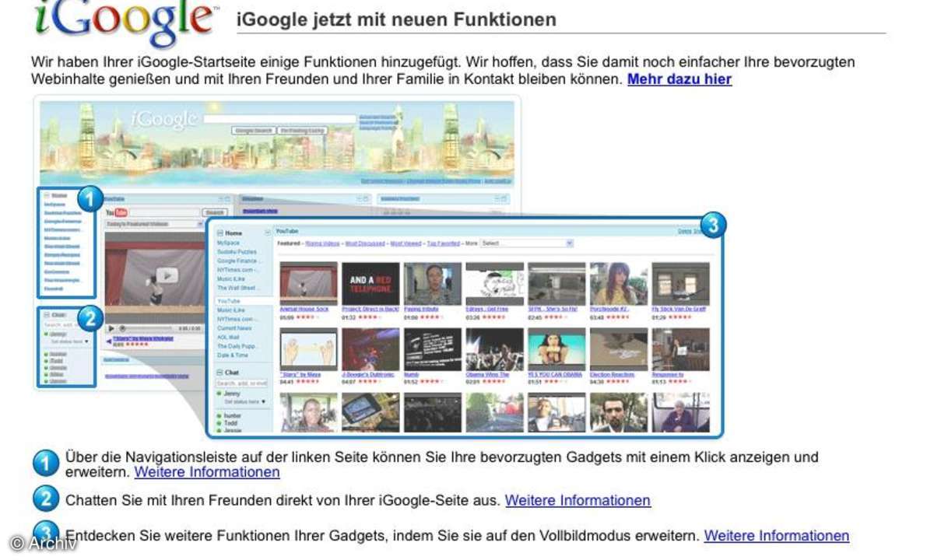
Task: Play the video via center play overlay
Action: tap(166, 275)
